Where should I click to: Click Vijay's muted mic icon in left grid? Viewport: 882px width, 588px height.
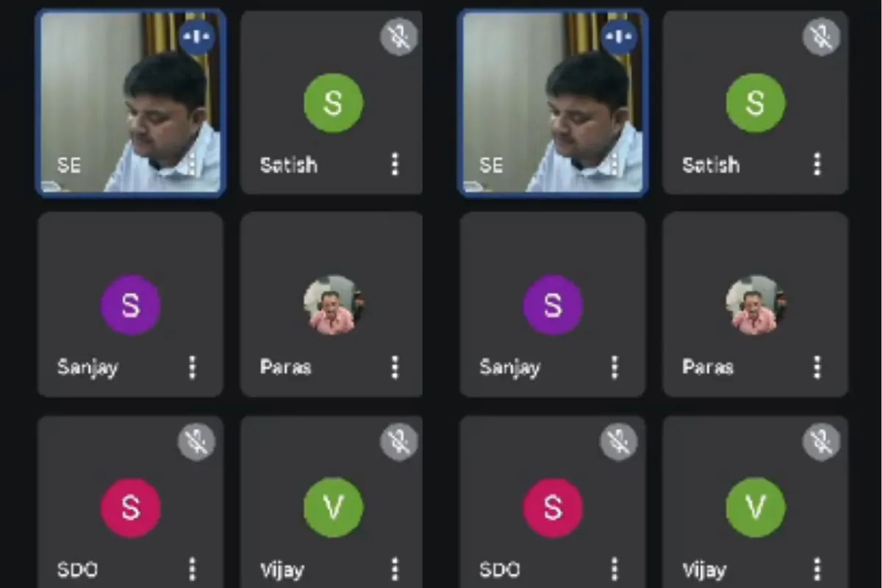click(x=399, y=442)
